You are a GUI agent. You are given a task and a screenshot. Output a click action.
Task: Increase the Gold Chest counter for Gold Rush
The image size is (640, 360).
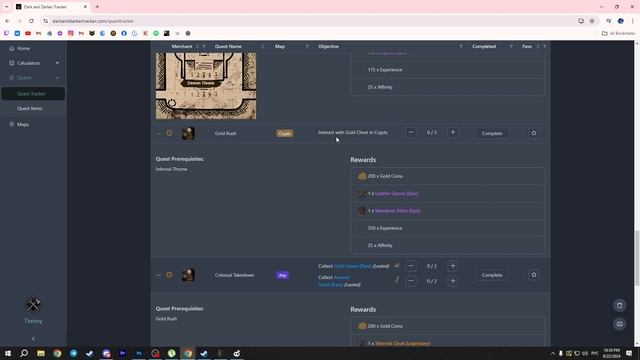453,132
